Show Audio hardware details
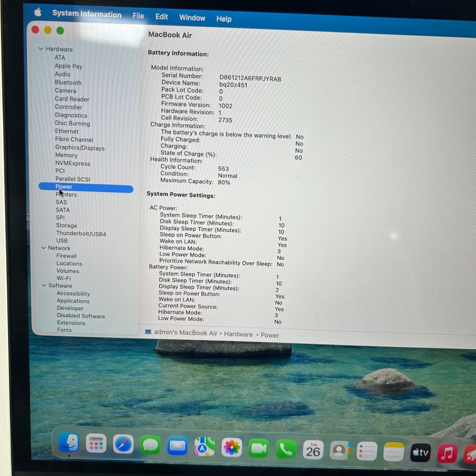Viewport: 476px width, 476px height. point(63,74)
